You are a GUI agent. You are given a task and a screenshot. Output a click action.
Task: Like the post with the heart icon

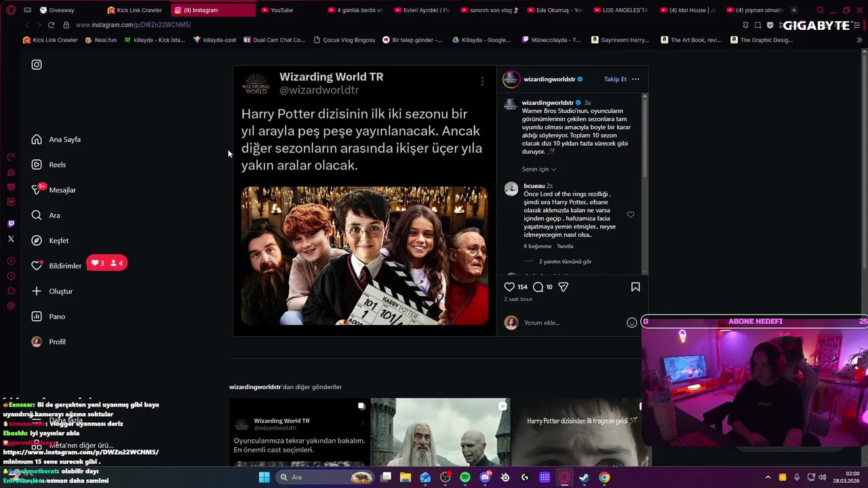509,287
